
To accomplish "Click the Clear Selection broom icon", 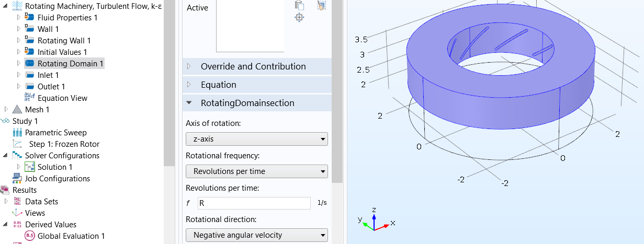I will coord(322,5).
